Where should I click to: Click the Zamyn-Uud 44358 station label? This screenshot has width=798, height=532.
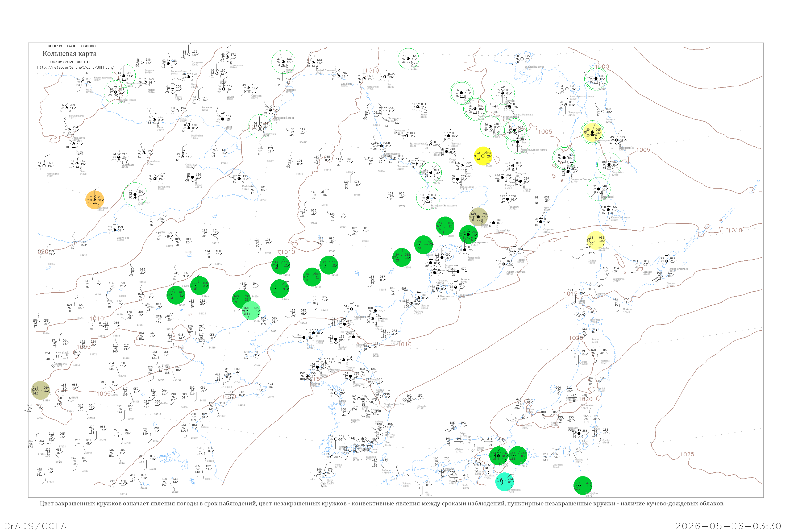123,239
